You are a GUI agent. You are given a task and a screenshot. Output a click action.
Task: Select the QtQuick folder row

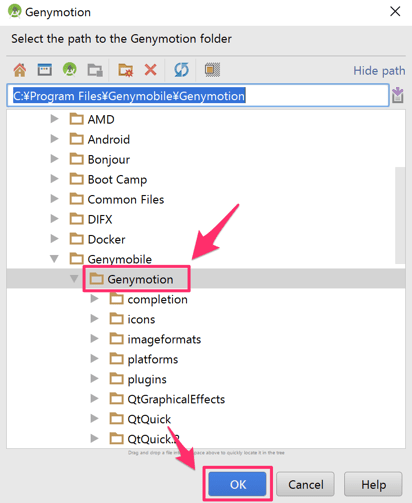pyautogui.click(x=206, y=419)
